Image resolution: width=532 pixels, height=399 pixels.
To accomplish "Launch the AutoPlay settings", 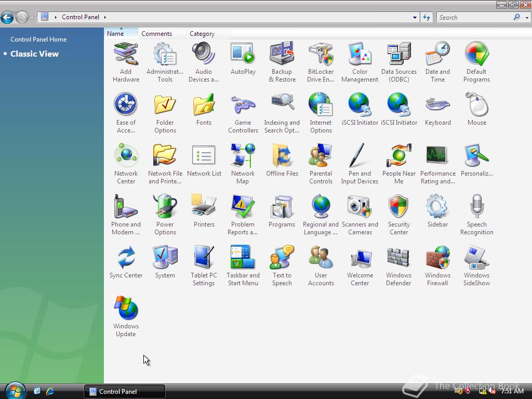I will pyautogui.click(x=243, y=58).
